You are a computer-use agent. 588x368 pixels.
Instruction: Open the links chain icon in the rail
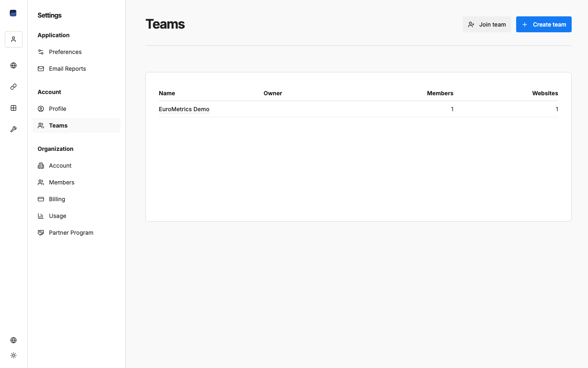point(13,87)
